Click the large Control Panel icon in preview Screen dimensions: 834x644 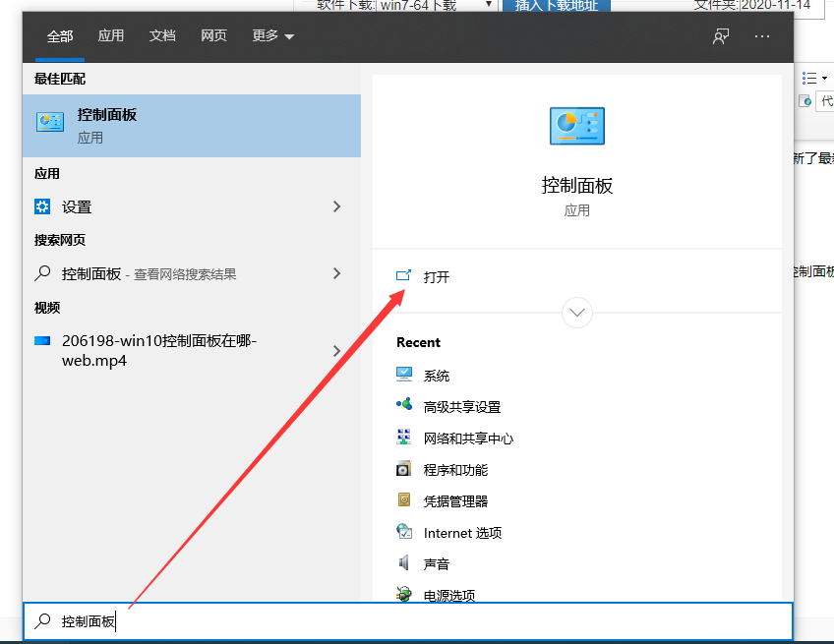(576, 125)
